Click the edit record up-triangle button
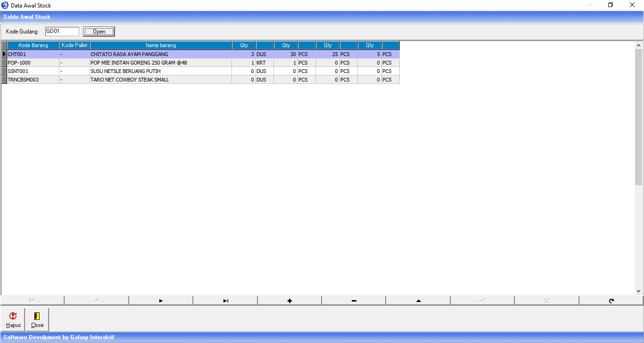This screenshot has width=644, height=343. click(x=418, y=301)
